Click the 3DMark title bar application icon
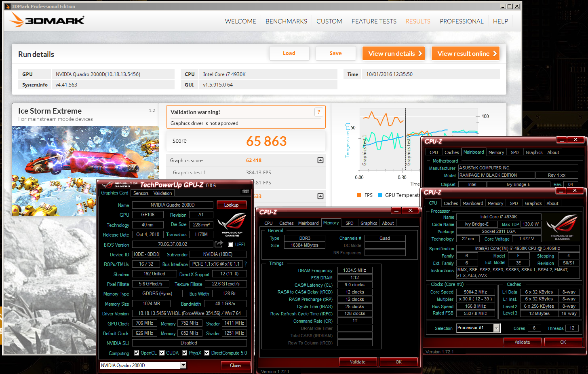The width and height of the screenshot is (588, 374). click(x=7, y=6)
